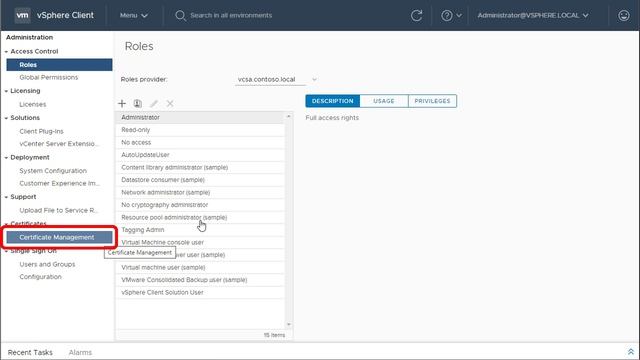Open Client Plug-Ins
This screenshot has height=360, width=640.
pyautogui.click(x=41, y=131)
